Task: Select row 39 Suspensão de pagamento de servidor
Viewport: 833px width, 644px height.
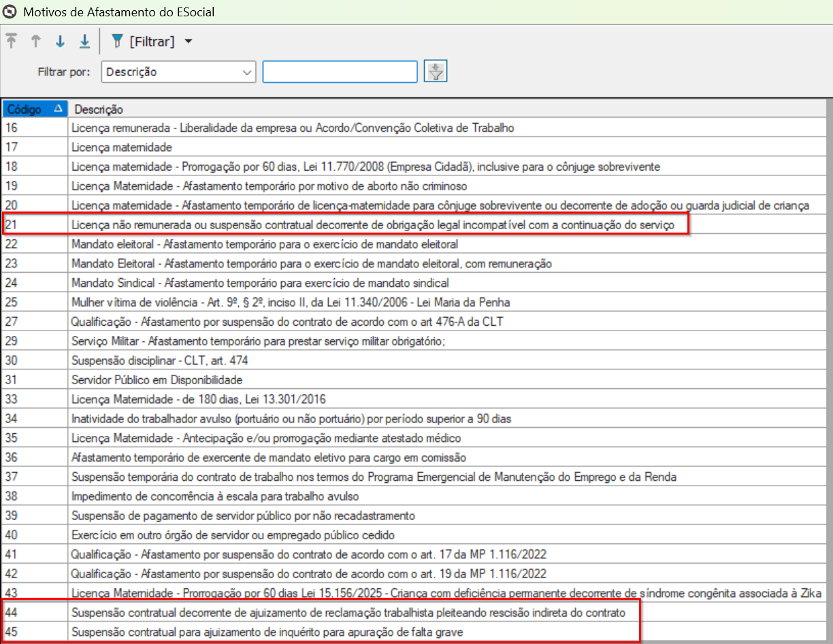Action: tap(414, 515)
